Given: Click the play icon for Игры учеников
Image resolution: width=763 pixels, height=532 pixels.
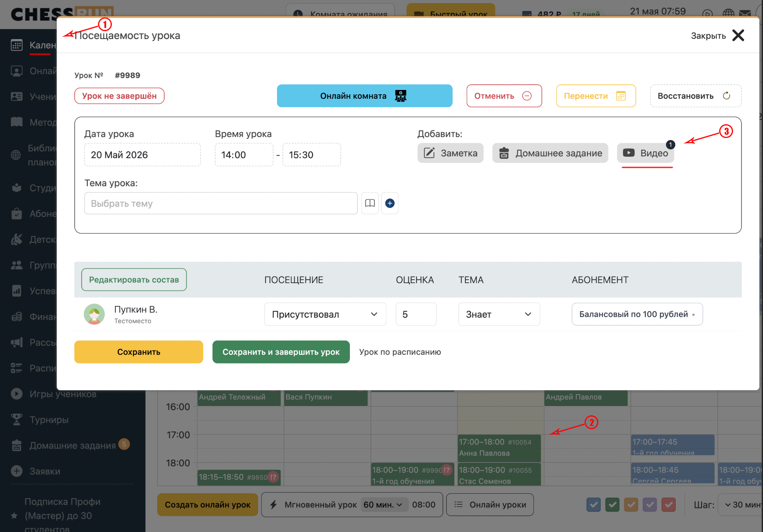Looking at the screenshot, I should [17, 394].
